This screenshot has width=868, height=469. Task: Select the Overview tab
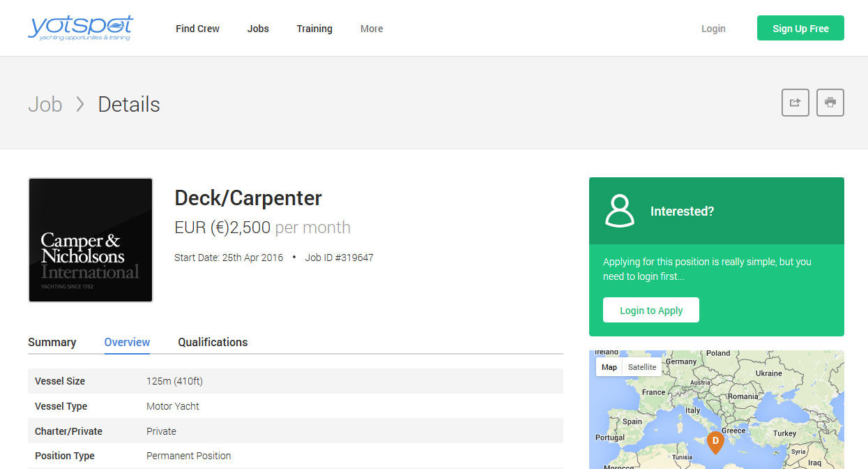coord(127,342)
